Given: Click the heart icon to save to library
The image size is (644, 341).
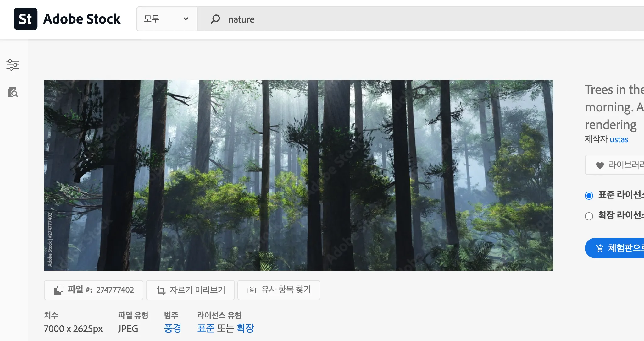Looking at the screenshot, I should tap(600, 165).
